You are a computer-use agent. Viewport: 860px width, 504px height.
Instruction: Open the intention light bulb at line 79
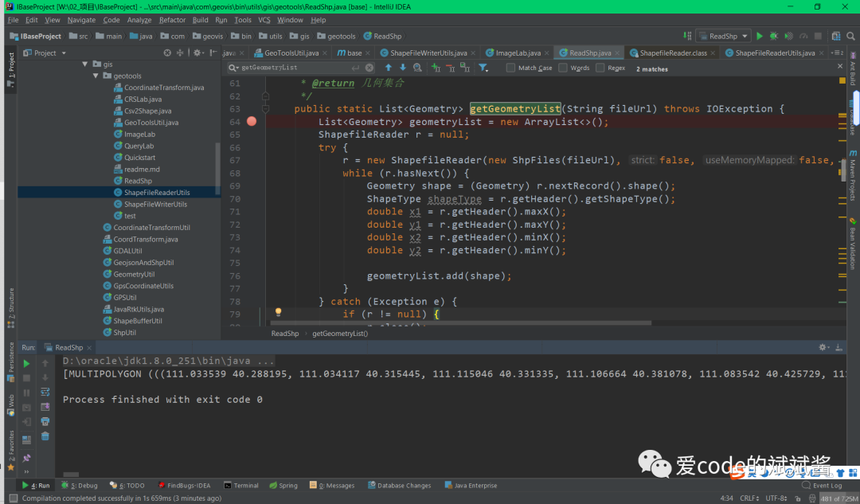278,312
